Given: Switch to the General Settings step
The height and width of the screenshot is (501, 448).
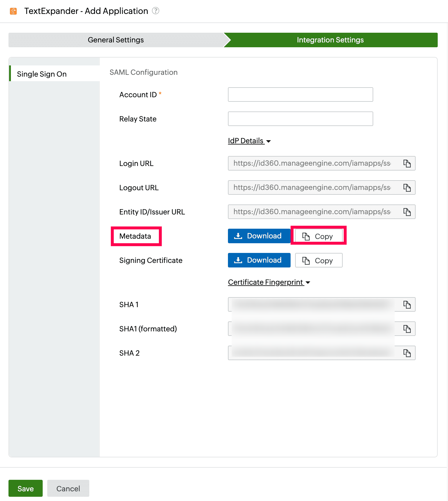Looking at the screenshot, I should tap(116, 40).
